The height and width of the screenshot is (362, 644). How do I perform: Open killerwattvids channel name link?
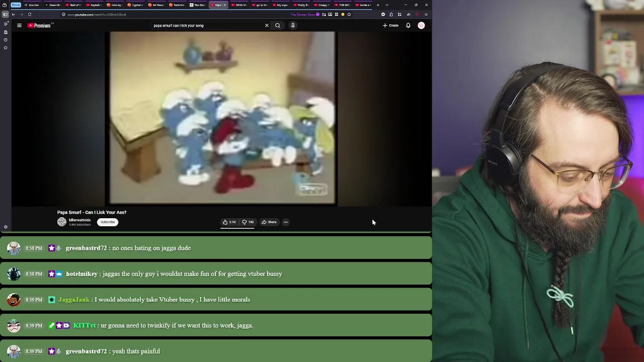pos(79,220)
